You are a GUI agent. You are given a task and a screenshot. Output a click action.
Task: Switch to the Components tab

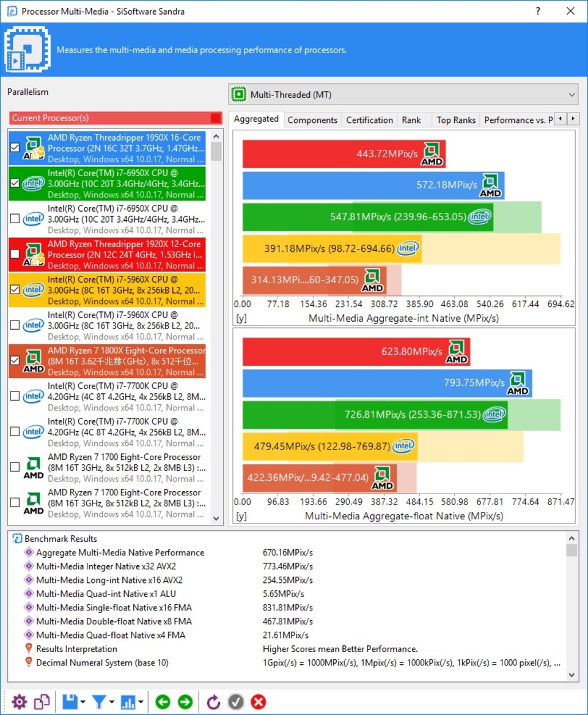312,120
